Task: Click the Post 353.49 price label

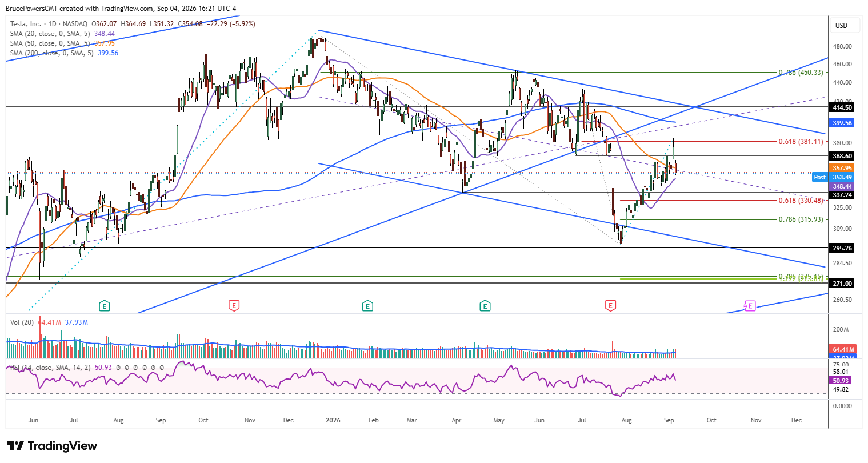Action: [x=834, y=177]
